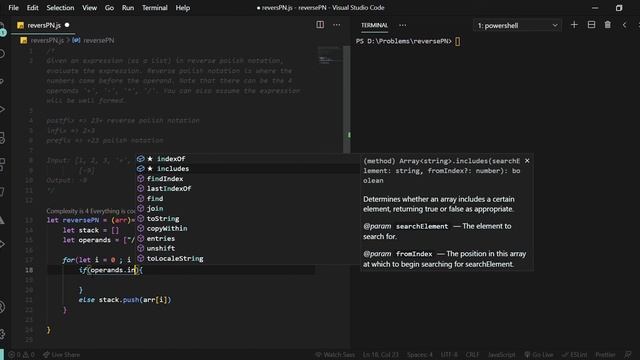The height and width of the screenshot is (360, 640).
Task: Choose join from the suggestion list
Action: 247,209
